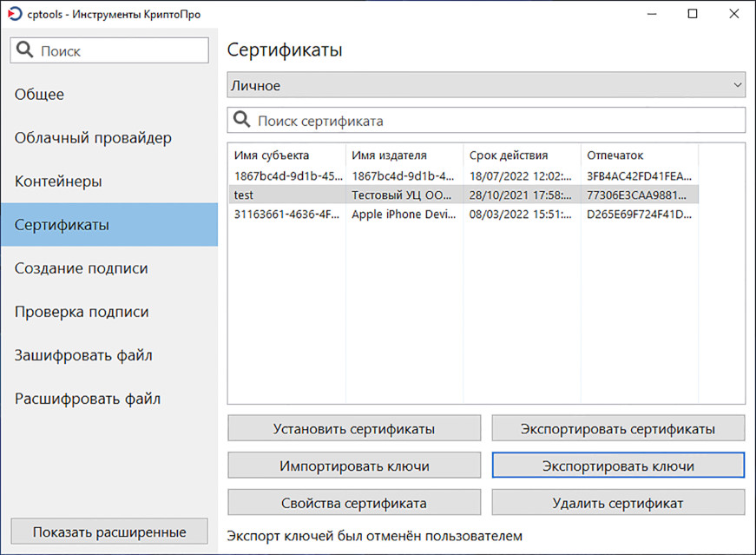Image resolution: width=756 pixels, height=555 pixels.
Task: Open Проверка подписи section
Action: tap(82, 312)
